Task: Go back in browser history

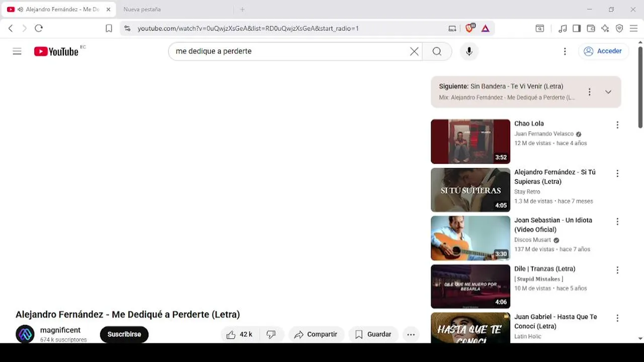Action: pyautogui.click(x=11, y=29)
